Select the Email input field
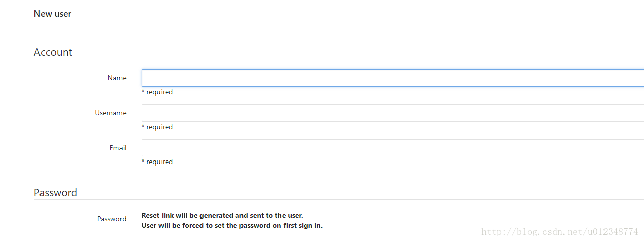Viewport: 644px width, 242px height. click(392, 148)
